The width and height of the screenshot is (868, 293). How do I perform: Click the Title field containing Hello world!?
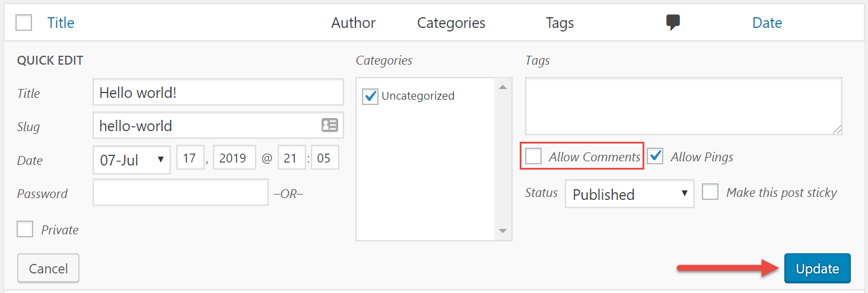point(218,93)
